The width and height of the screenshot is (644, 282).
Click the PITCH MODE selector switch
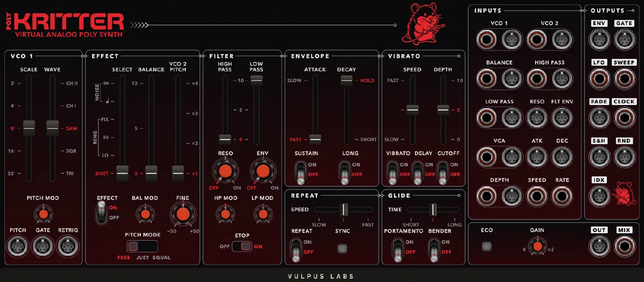[142, 246]
